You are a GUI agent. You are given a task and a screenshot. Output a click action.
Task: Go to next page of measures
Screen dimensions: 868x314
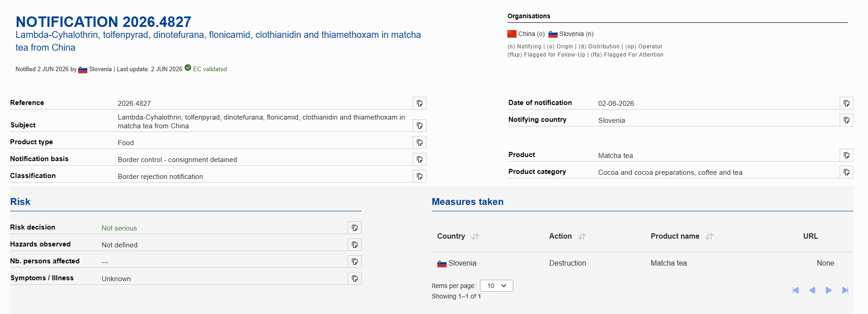coord(829,290)
